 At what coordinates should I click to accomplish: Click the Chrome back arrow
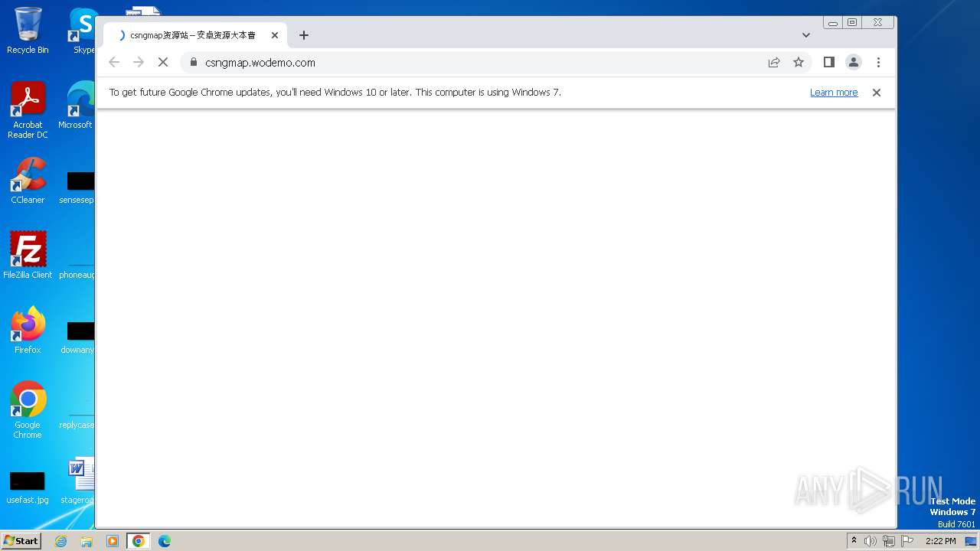[x=114, y=63]
